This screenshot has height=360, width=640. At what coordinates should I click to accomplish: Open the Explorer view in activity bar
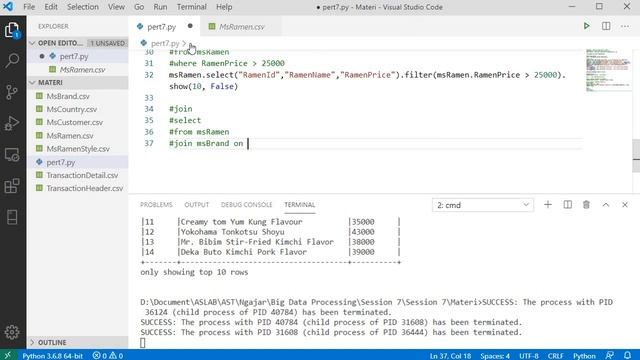click(x=12, y=30)
